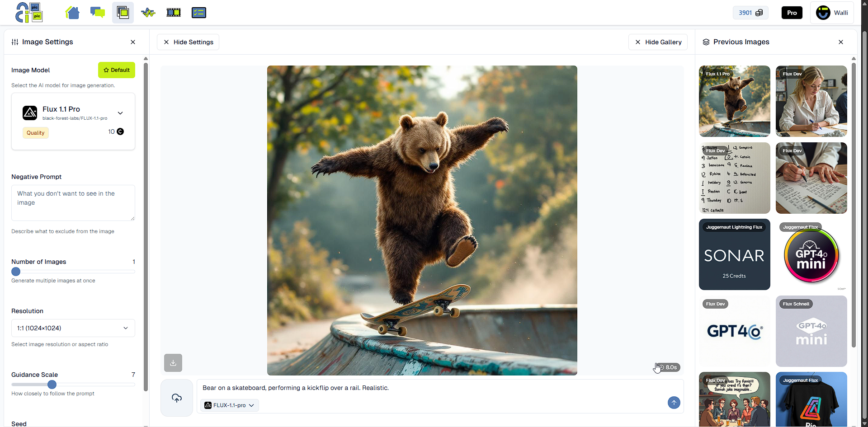Screen dimensions: 868x427
Task: Click the Number of Images value 1
Action: click(x=134, y=262)
